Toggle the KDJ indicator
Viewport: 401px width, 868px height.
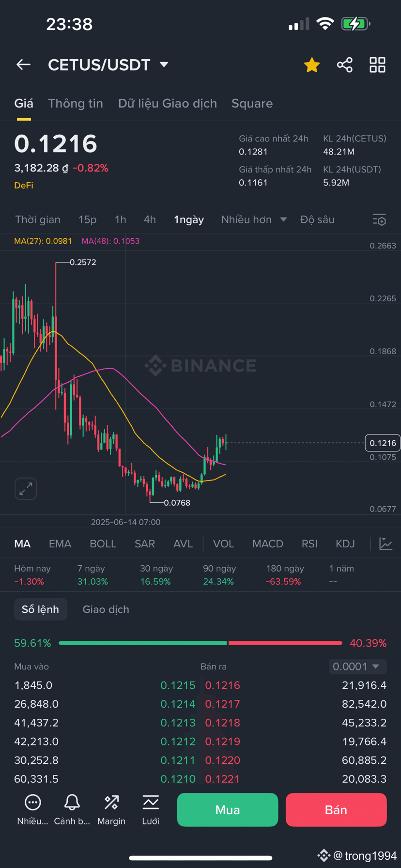345,544
